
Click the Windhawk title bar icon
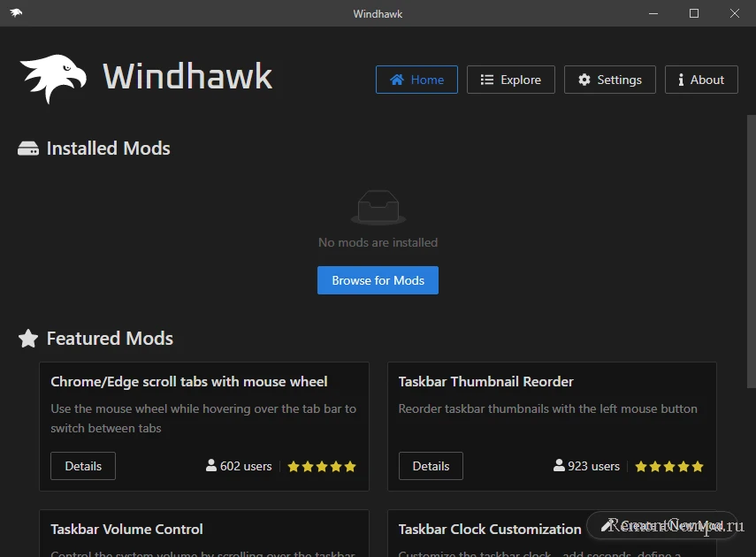[17, 13]
